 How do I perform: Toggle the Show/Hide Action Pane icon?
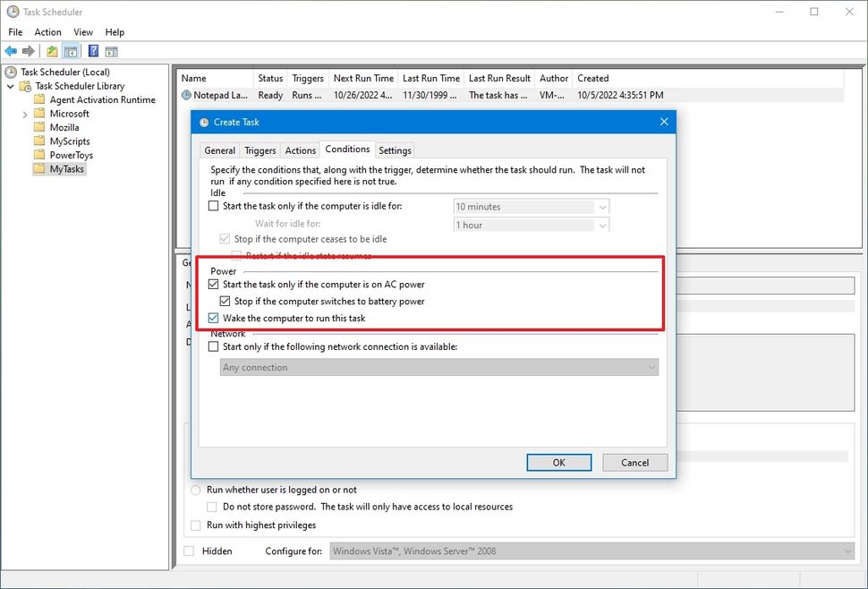pyautogui.click(x=111, y=51)
